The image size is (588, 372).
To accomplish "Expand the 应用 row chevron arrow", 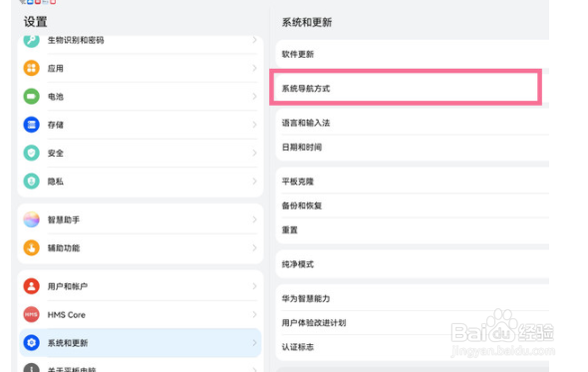I will (254, 68).
